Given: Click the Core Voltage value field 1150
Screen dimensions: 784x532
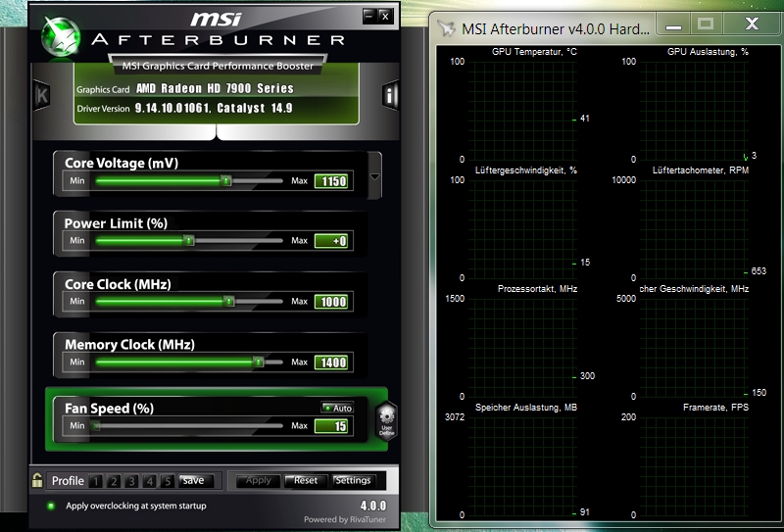Looking at the screenshot, I should click(x=331, y=181).
